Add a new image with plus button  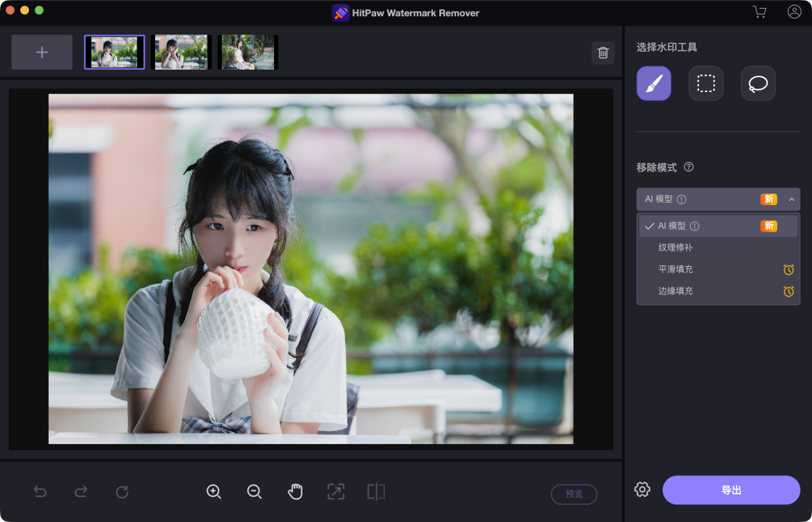click(x=42, y=52)
